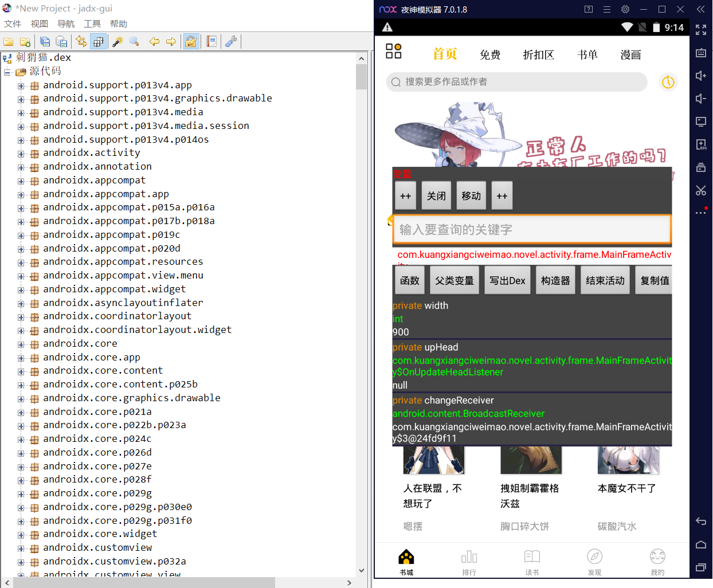Click the 关闭 button in the overlay

[x=436, y=196]
